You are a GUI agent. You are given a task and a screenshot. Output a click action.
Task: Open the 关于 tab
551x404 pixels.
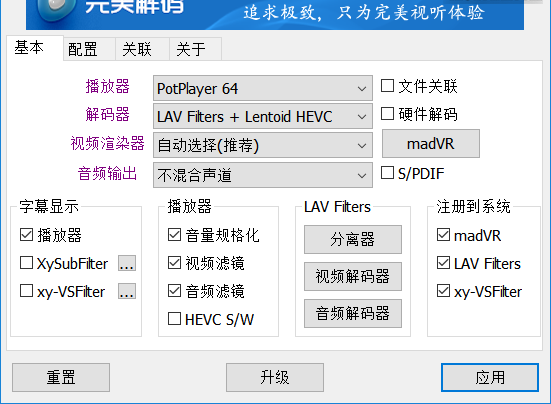pyautogui.click(x=195, y=49)
